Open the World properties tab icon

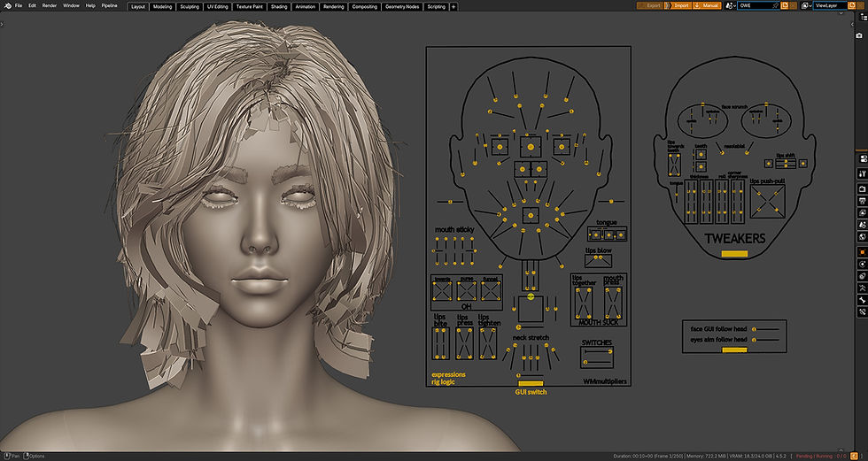tap(862, 237)
